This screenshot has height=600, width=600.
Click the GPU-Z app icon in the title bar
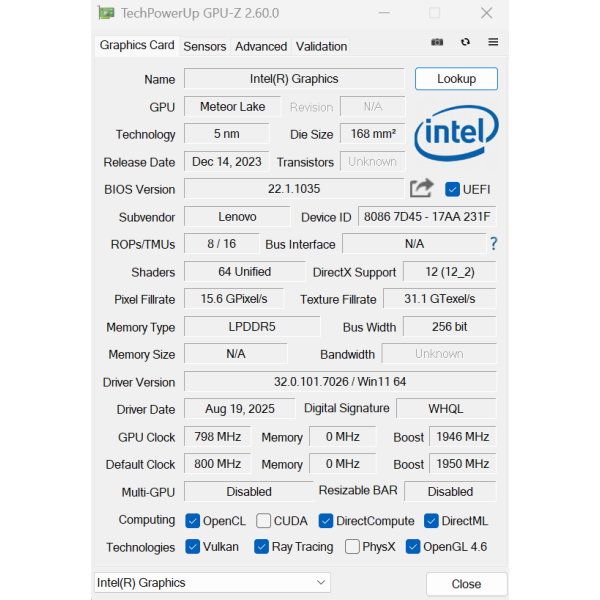pos(106,13)
